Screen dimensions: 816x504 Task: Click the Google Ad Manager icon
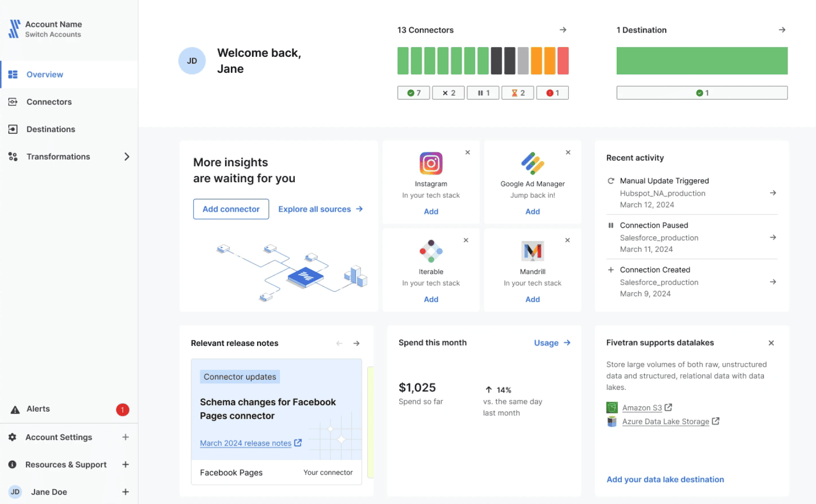532,164
